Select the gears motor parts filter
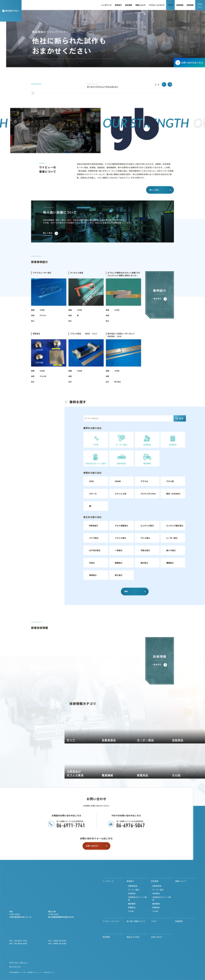This screenshot has height=980, width=205. click(121, 440)
